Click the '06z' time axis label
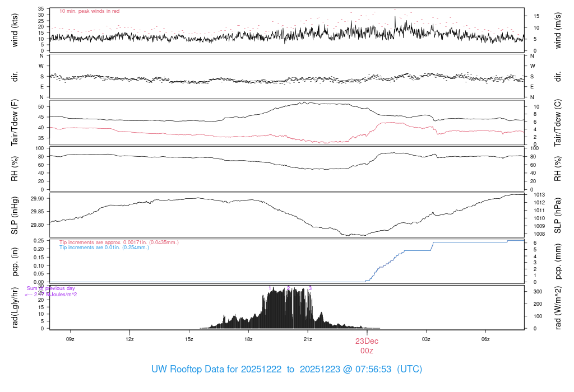 click(485, 339)
